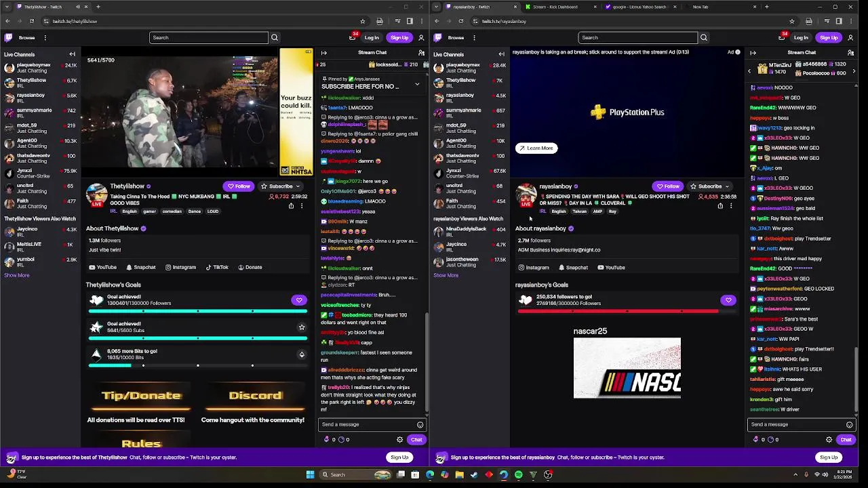The width and height of the screenshot is (868, 488).
Task: Collapse the Live Channels sidebar in the left window
Action: tap(72, 54)
